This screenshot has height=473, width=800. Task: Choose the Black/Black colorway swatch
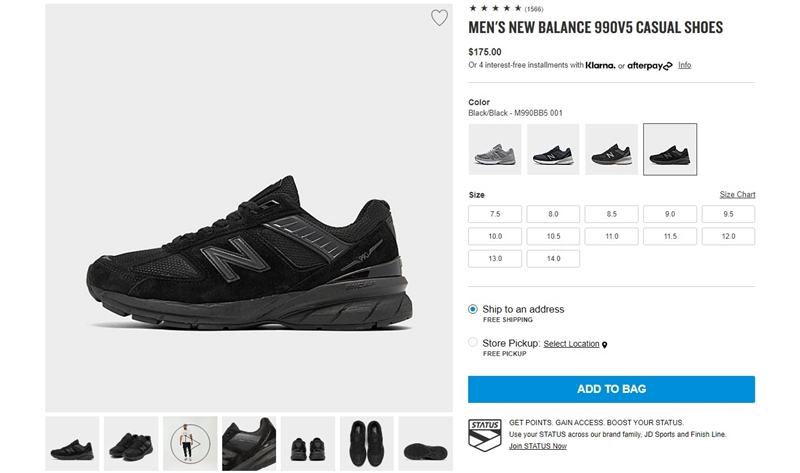click(670, 150)
